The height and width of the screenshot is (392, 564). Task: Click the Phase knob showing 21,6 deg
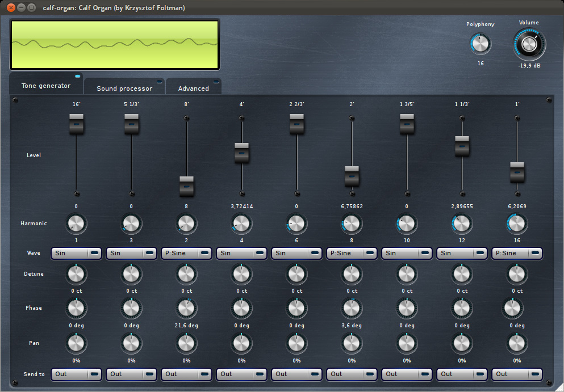coord(186,308)
